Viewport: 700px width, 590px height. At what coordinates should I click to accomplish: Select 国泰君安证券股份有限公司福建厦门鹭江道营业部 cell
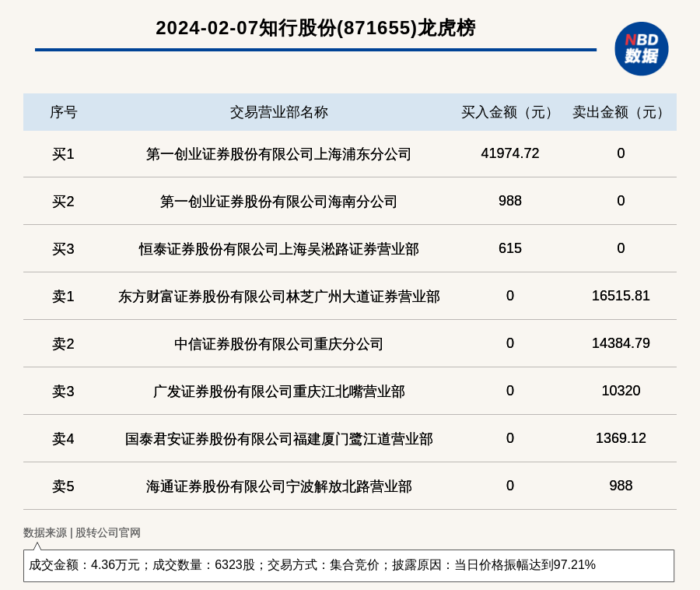pyautogui.click(x=278, y=438)
